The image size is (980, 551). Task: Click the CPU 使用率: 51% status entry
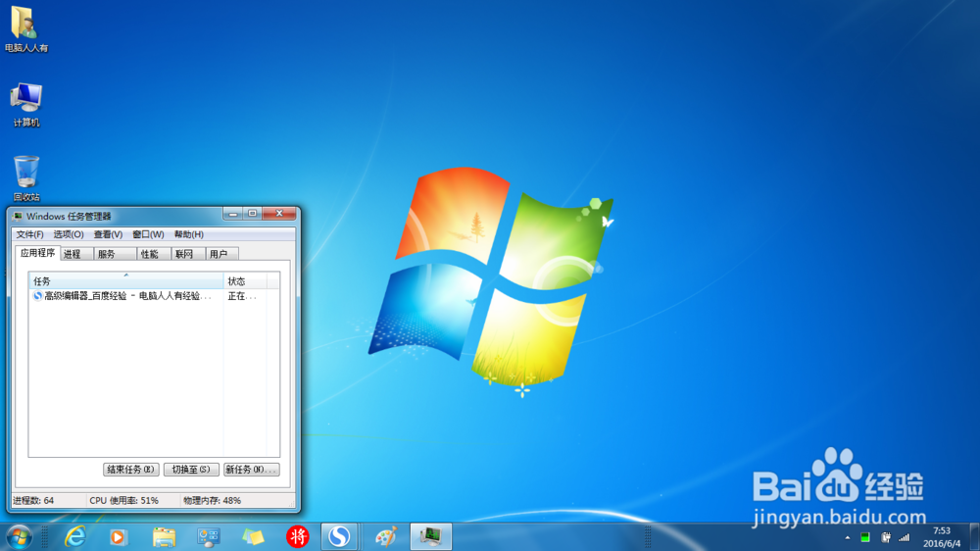point(123,500)
